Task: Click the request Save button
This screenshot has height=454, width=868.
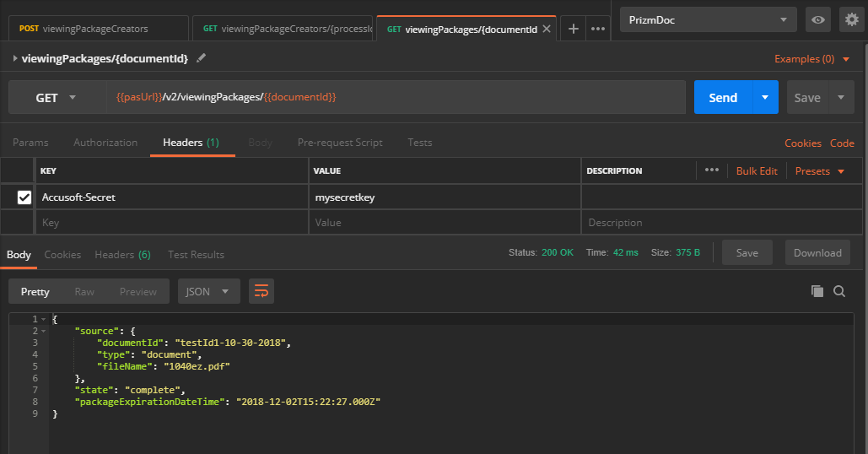Action: pos(807,97)
